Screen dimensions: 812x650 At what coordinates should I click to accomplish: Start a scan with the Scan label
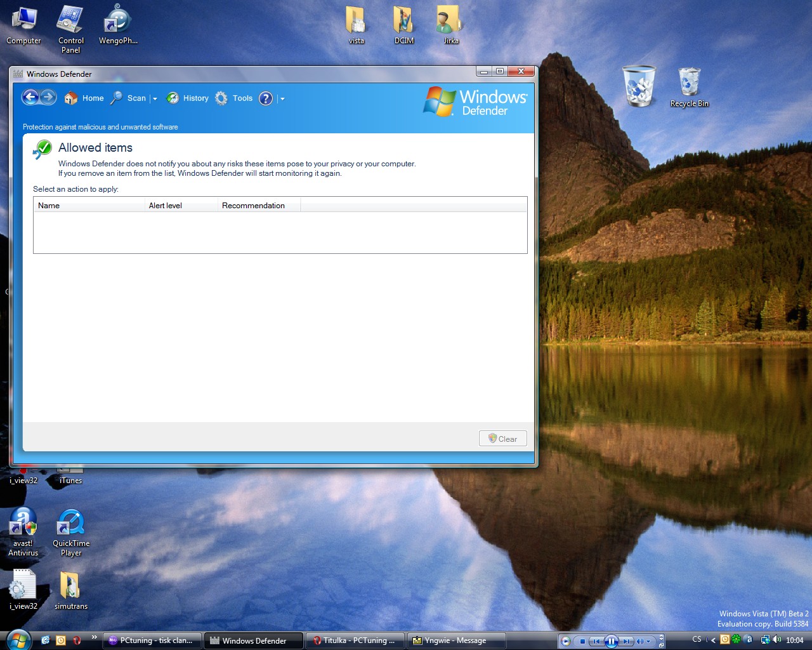click(x=136, y=98)
